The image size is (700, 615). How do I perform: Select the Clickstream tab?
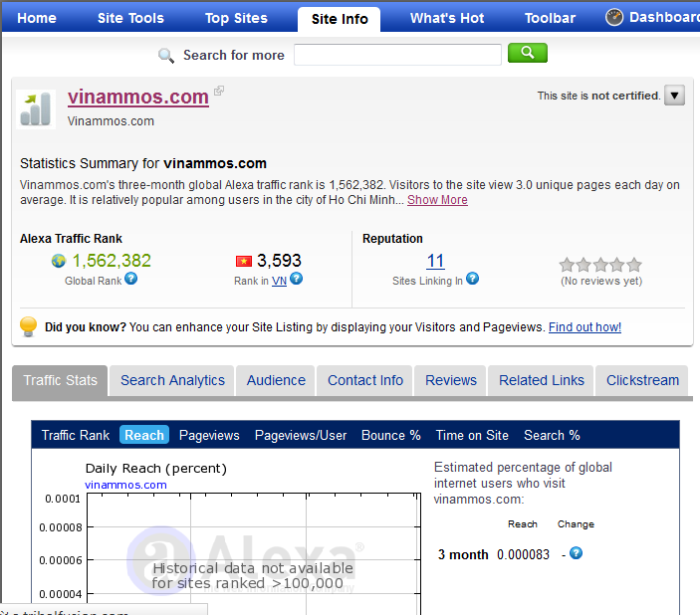642,380
